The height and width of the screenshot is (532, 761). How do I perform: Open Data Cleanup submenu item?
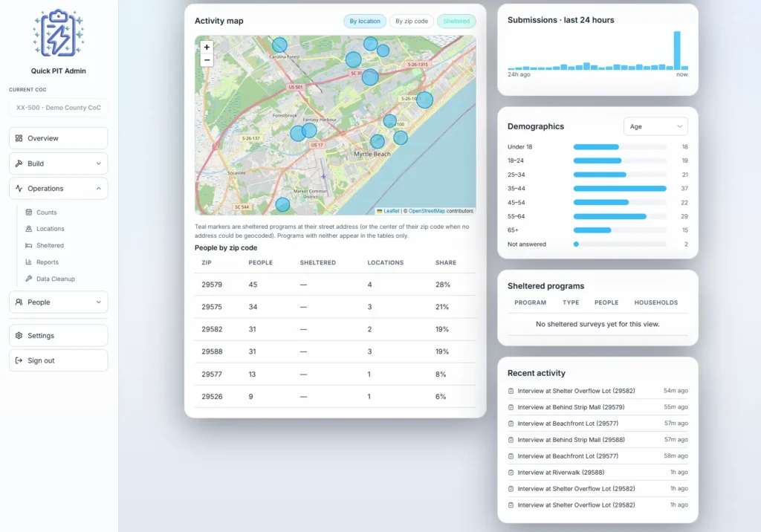tap(55, 279)
